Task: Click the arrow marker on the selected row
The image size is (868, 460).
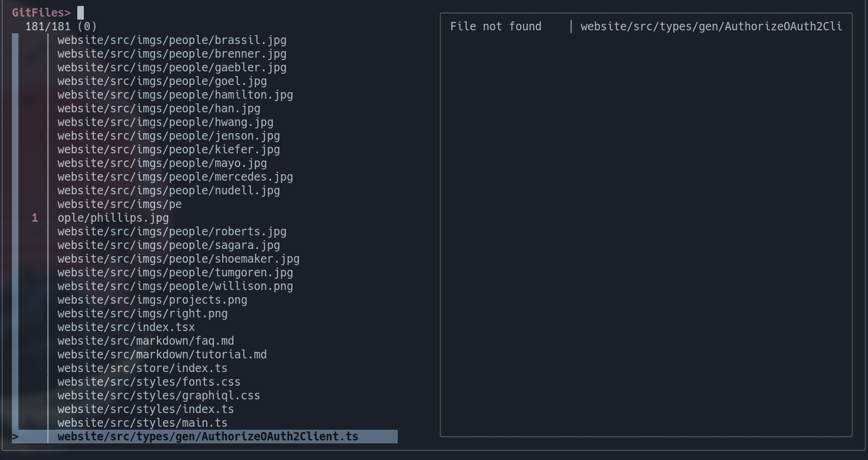Action: pyautogui.click(x=15, y=436)
